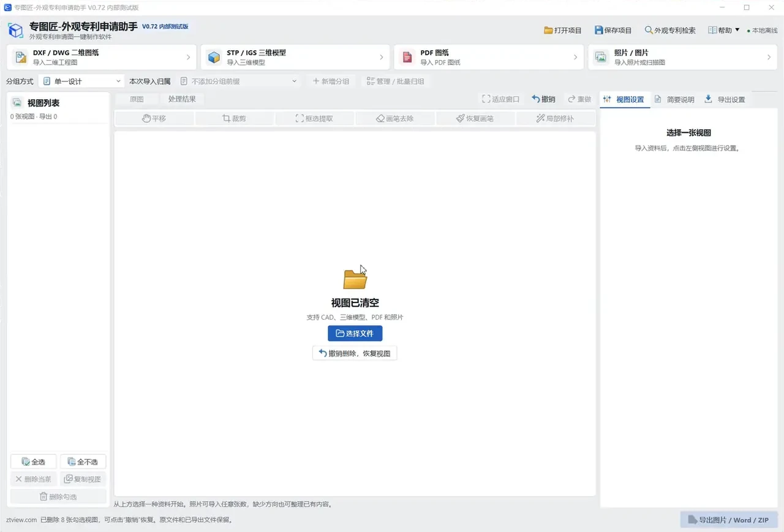Click the 新增分组 button

331,81
